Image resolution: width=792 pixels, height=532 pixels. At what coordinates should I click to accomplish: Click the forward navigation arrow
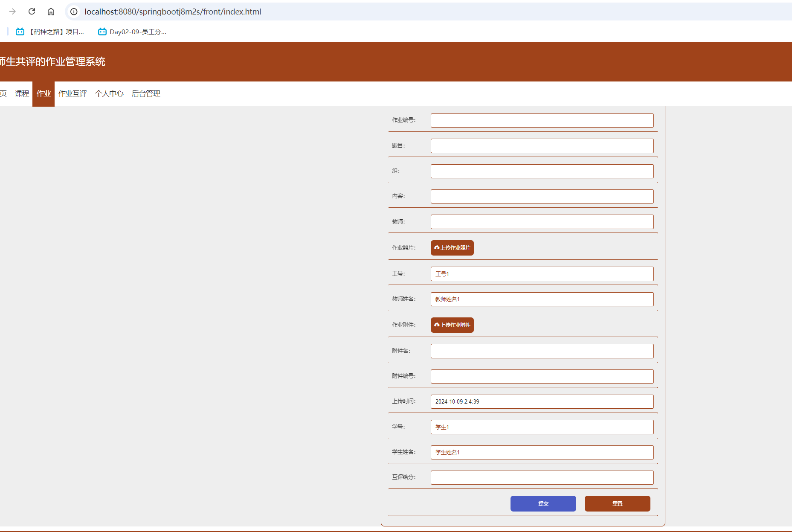point(12,12)
